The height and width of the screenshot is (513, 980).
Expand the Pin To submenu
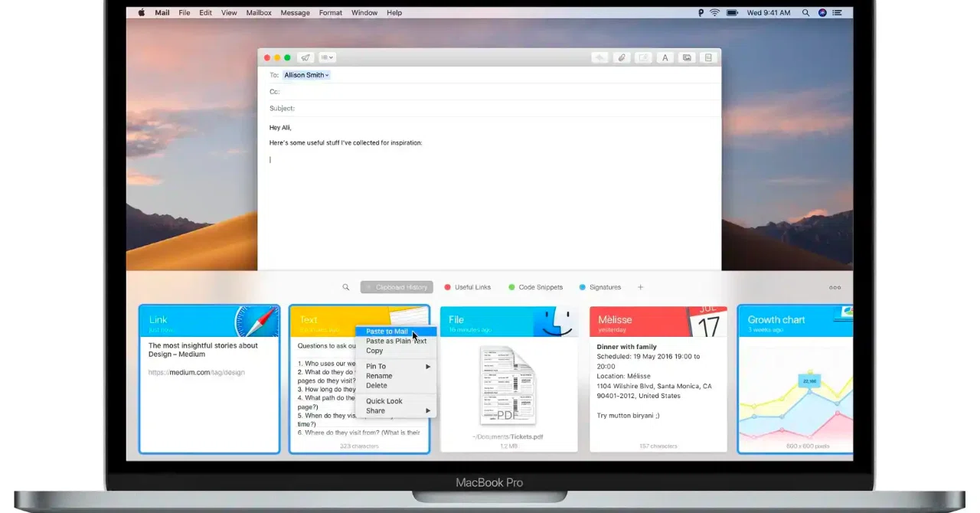[x=396, y=366]
